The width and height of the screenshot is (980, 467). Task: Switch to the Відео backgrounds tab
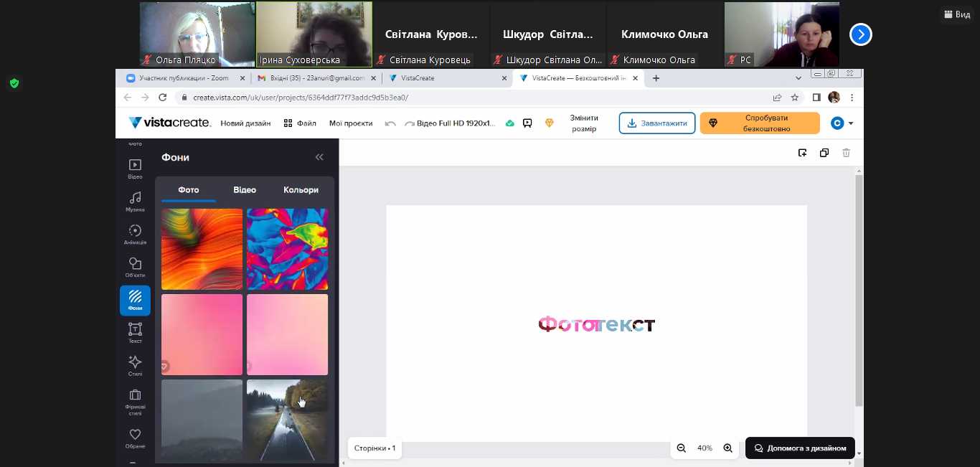point(245,190)
